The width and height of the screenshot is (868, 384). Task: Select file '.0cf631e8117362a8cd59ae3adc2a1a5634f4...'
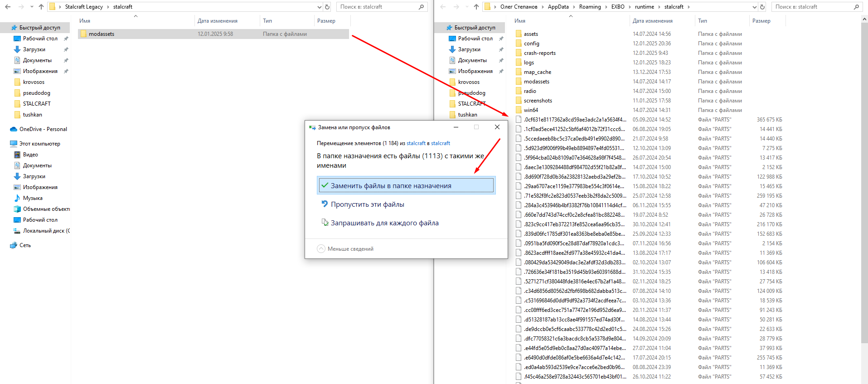(x=575, y=120)
